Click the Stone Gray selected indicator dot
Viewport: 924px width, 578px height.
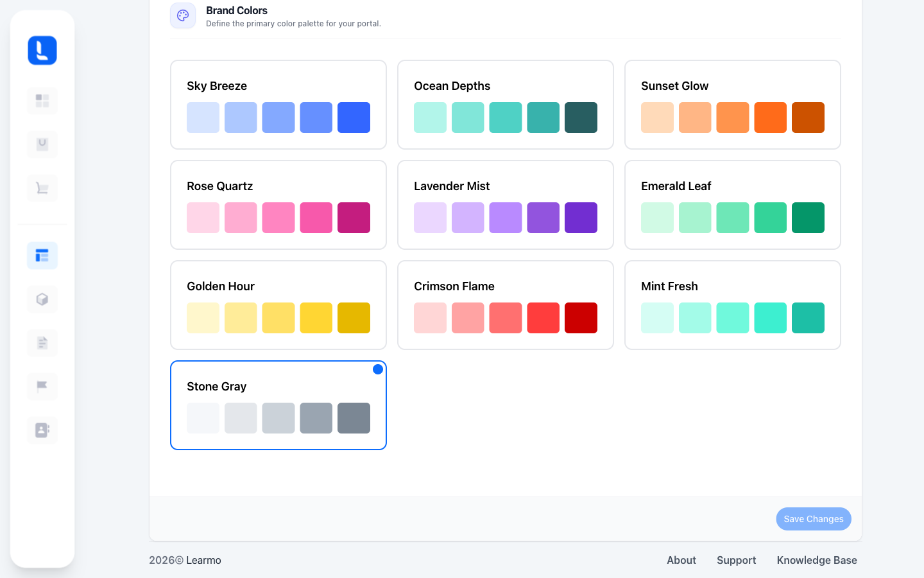click(x=378, y=369)
